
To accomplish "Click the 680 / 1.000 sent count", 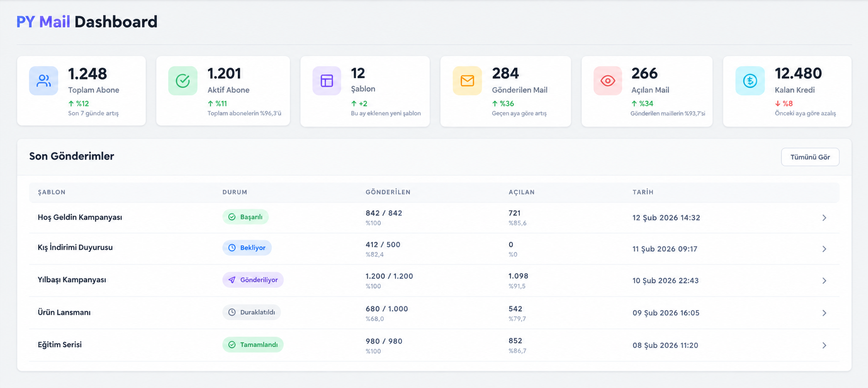I will pos(387,309).
